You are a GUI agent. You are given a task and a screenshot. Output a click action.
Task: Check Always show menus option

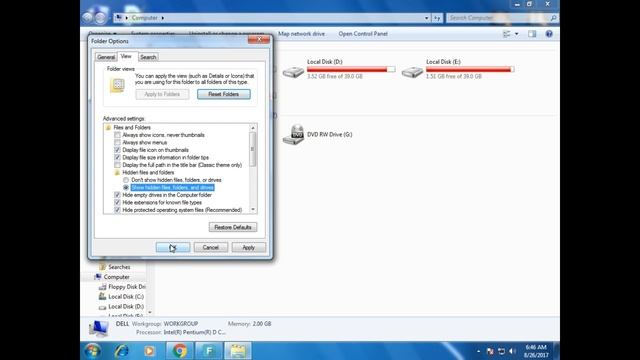point(118,142)
